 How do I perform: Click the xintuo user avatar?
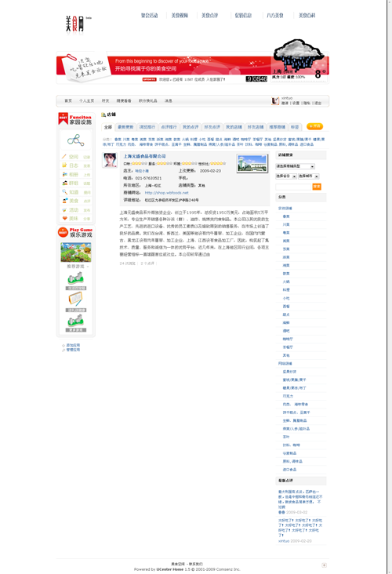[275, 101]
